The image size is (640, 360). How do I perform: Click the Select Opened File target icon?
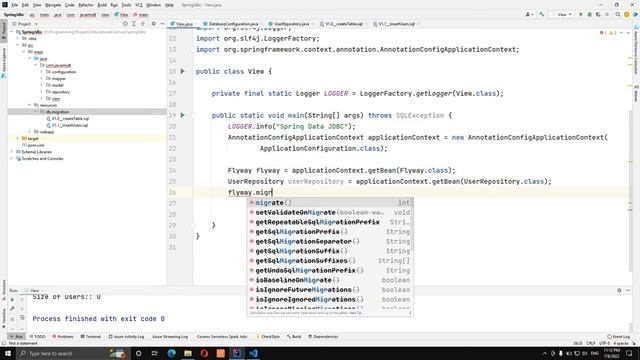click(125, 24)
